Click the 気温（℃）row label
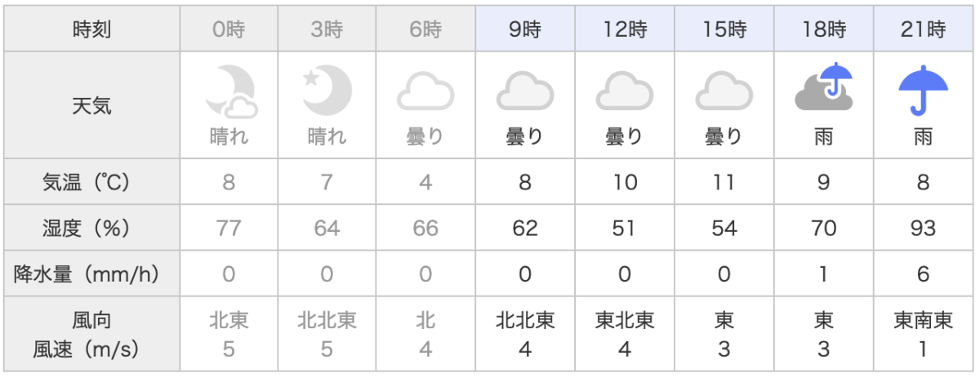Image resolution: width=980 pixels, height=378 pixels. point(92,182)
